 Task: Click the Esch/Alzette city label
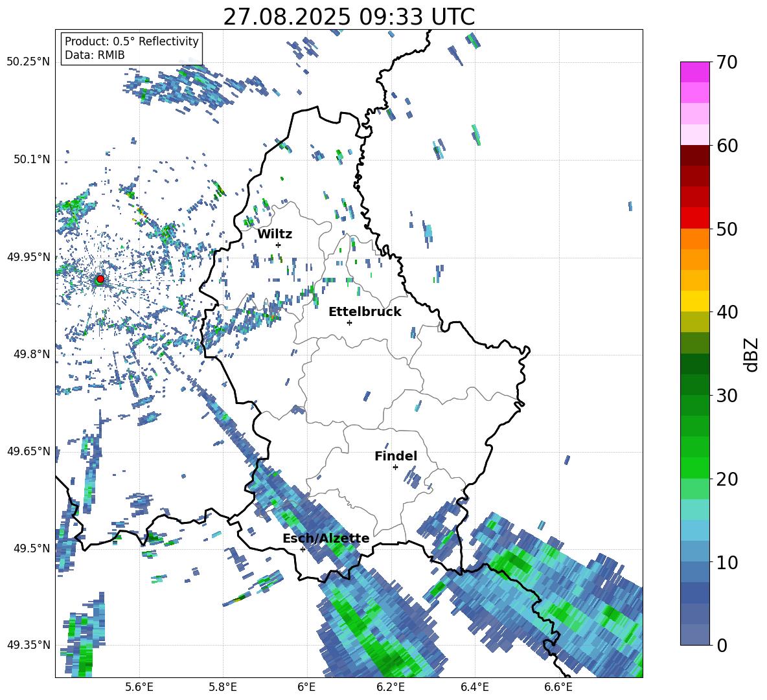click(x=326, y=539)
